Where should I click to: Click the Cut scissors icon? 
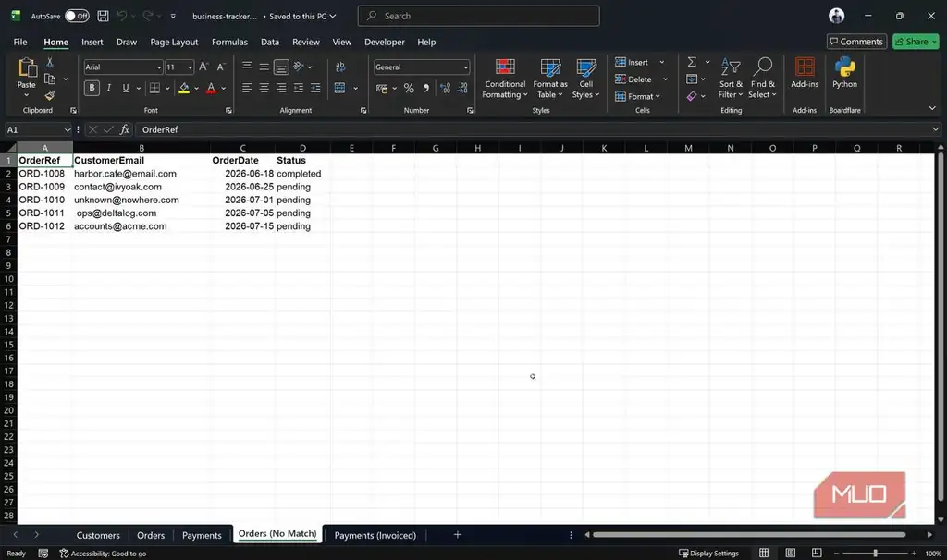(50, 62)
